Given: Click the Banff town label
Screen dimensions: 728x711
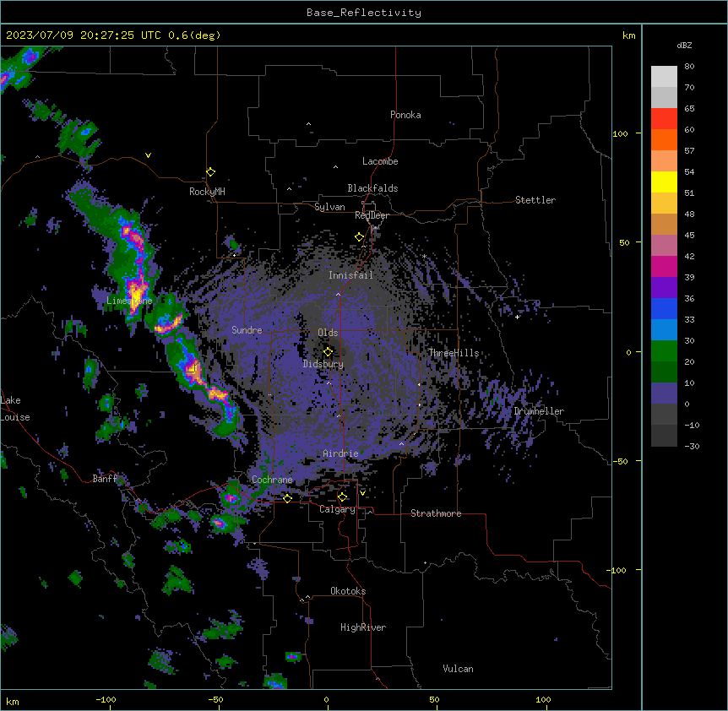Looking at the screenshot, I should point(105,479).
